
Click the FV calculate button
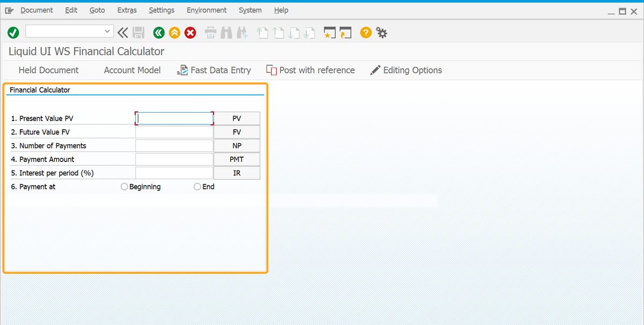point(237,132)
